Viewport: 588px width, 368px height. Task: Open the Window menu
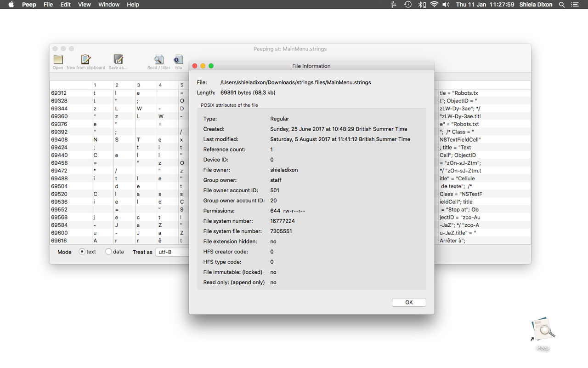(x=109, y=5)
